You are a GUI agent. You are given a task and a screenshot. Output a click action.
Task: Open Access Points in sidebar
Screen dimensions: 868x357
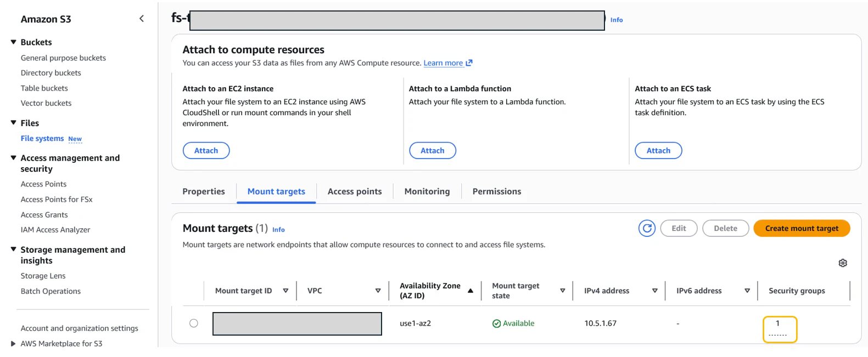click(43, 184)
